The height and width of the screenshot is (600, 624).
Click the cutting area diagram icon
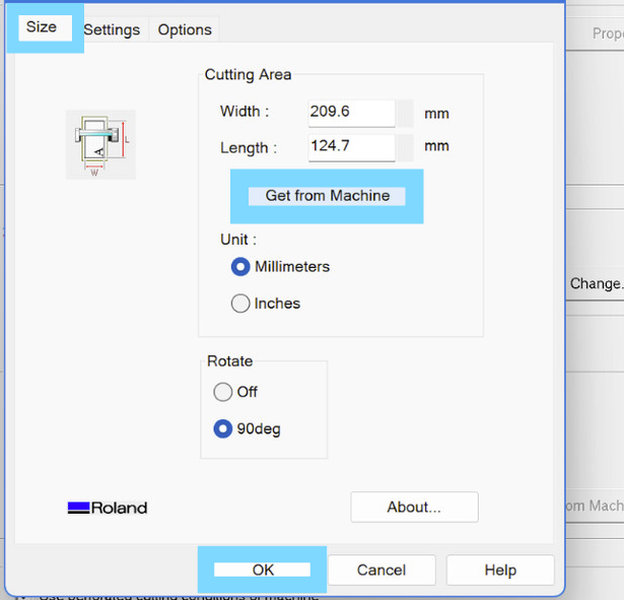click(x=101, y=145)
